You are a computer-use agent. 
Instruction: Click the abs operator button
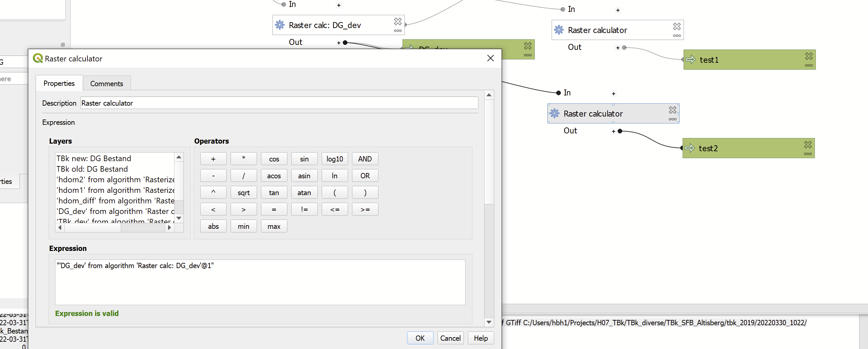tap(213, 226)
